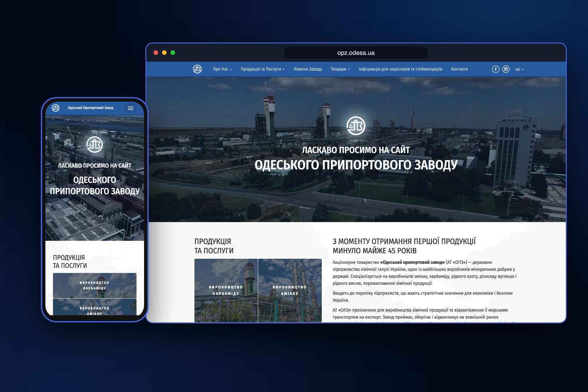Viewport: 588px width, 392px height.
Task: Open desktop 'Виробництво карбаміду' tile
Action: pyautogui.click(x=226, y=290)
